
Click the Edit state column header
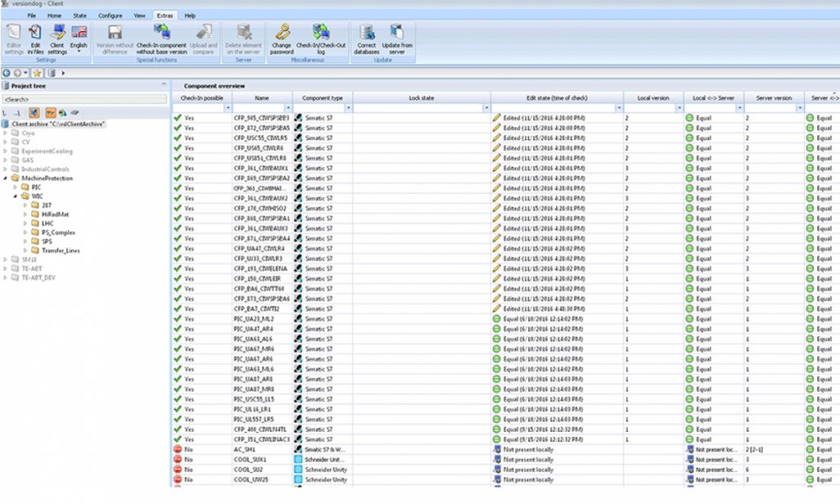(557, 98)
